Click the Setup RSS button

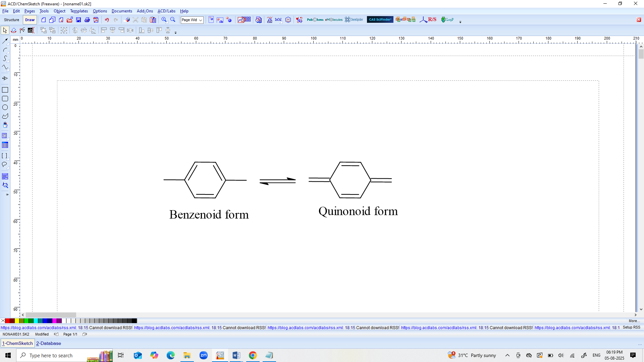click(x=631, y=327)
